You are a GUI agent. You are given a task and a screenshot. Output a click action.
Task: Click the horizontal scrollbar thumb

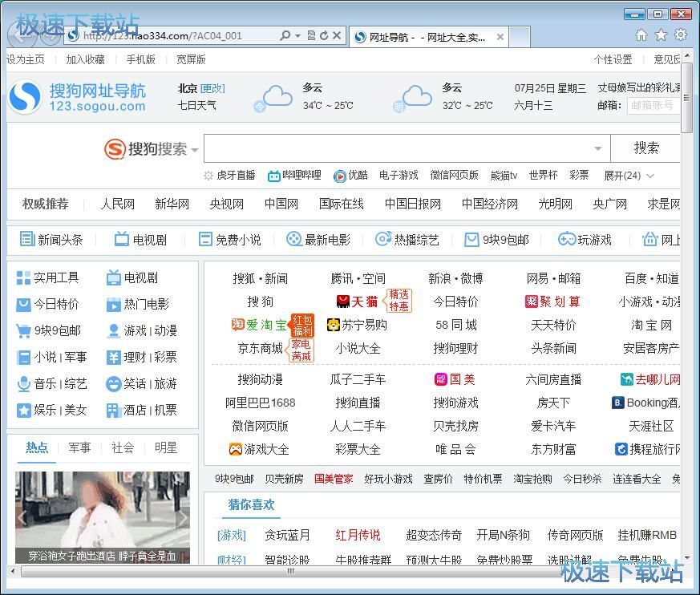coord(290,571)
